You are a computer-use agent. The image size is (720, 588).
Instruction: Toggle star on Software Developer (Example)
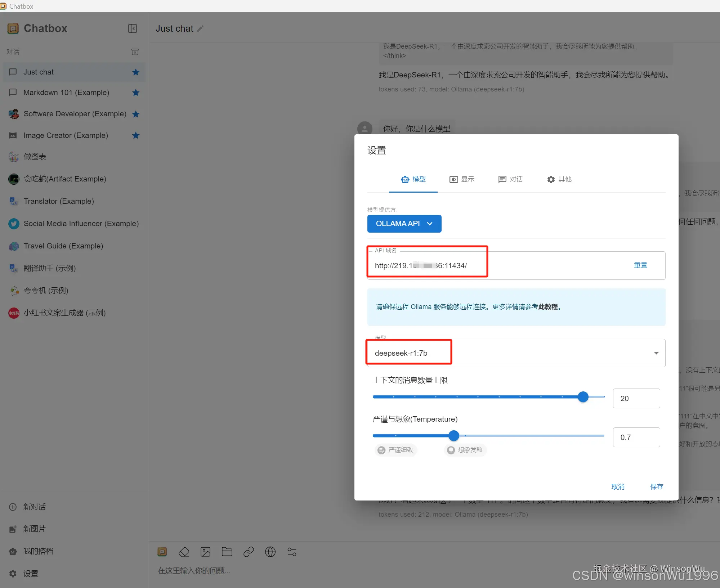point(136,114)
